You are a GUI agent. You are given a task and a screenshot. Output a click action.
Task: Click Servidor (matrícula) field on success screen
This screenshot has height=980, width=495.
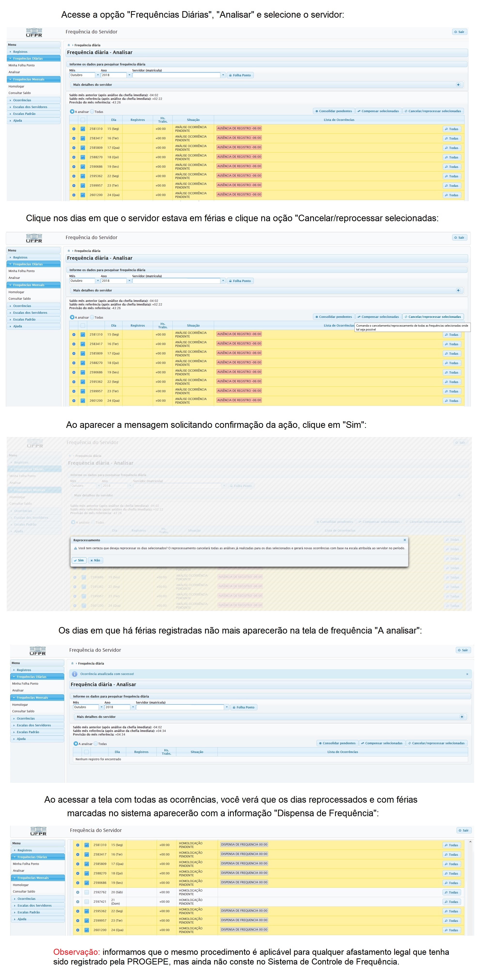180,707
